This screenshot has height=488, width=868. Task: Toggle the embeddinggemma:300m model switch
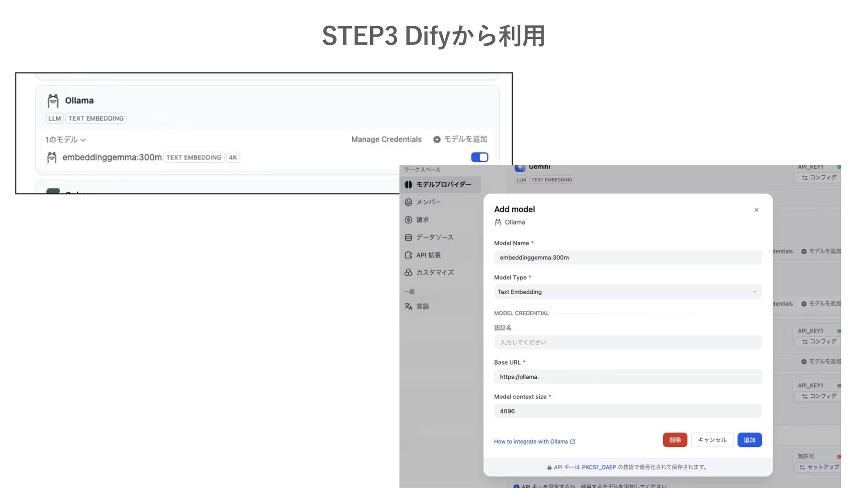coord(480,157)
